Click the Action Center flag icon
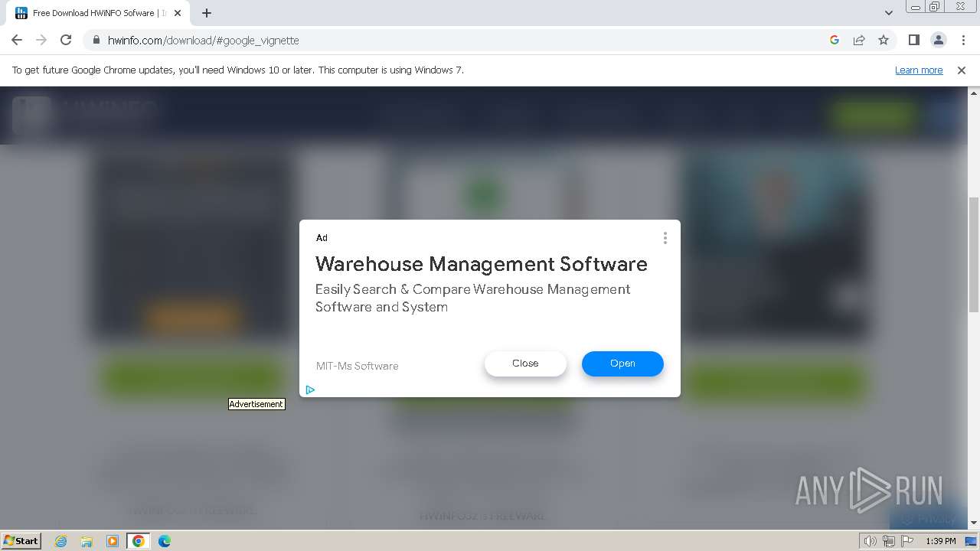This screenshot has height=551, width=980. point(908,541)
